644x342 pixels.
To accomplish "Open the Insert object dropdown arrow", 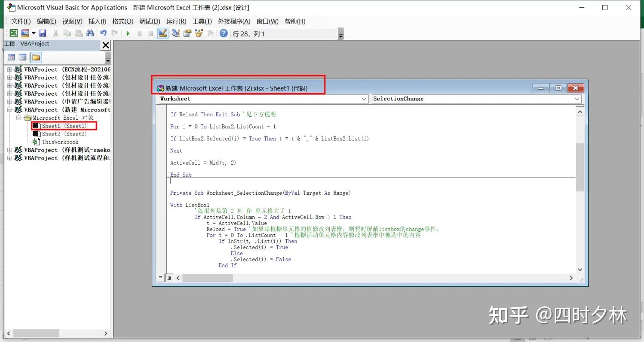I will 33,33.
